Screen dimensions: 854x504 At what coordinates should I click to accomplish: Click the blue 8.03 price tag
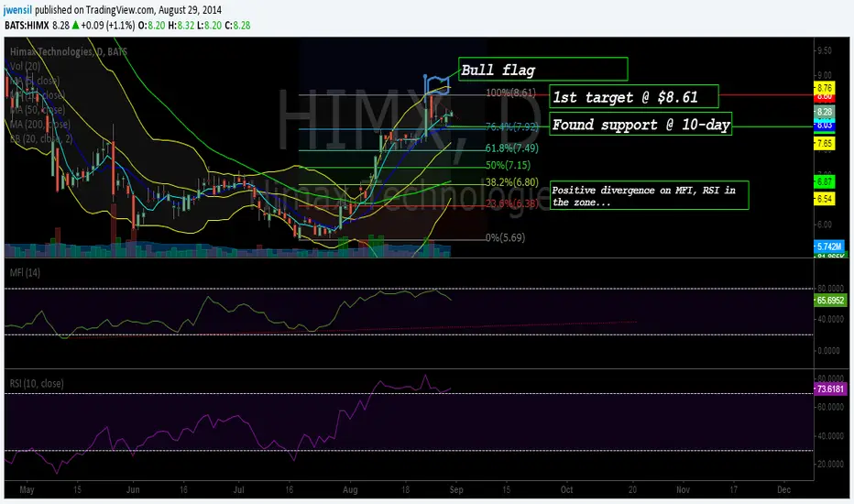pyautogui.click(x=824, y=126)
